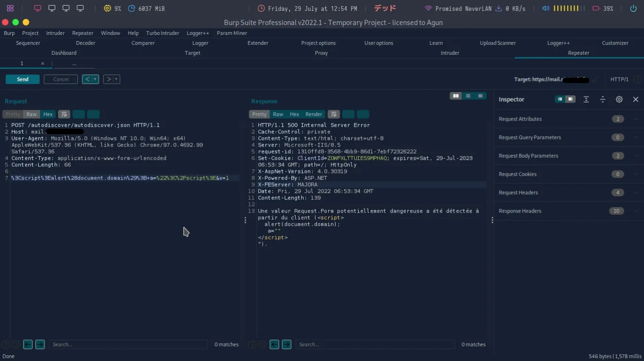Close the Inspector panel
The image size is (644, 361).
click(x=636, y=99)
